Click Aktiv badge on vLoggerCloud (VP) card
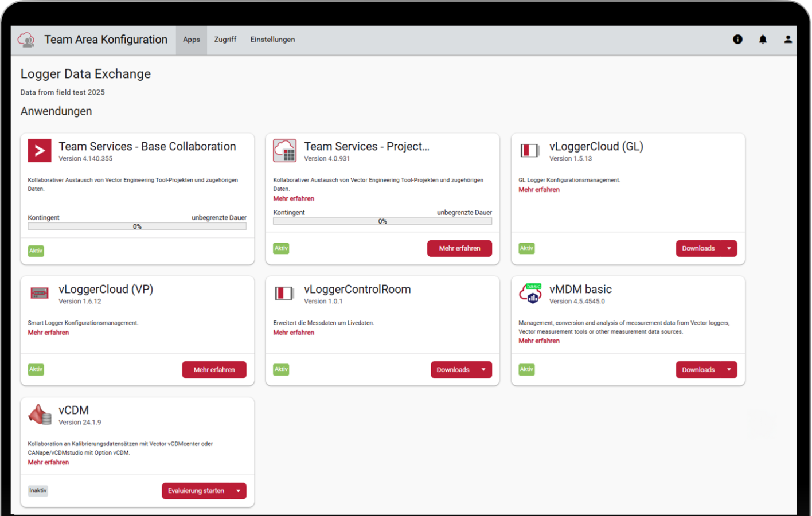 point(36,369)
